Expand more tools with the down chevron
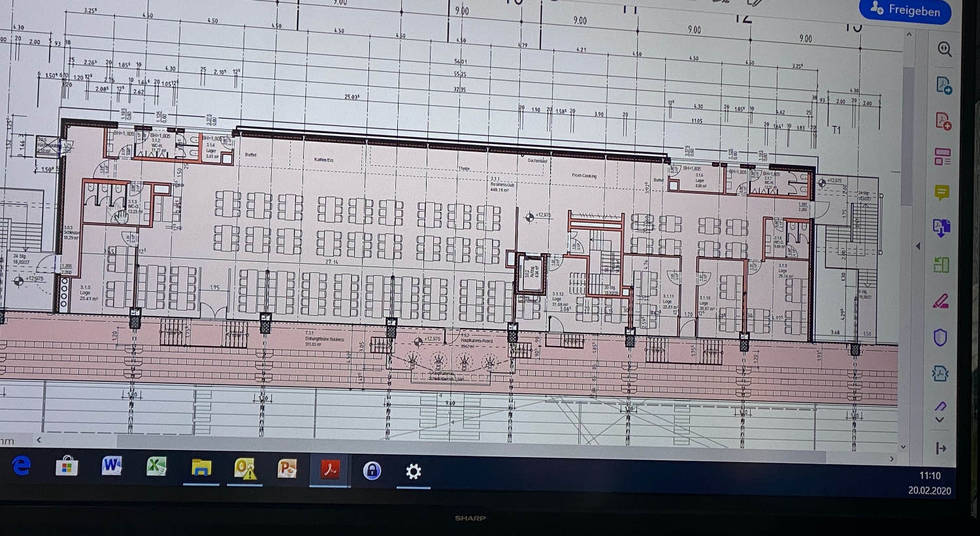 click(x=939, y=420)
